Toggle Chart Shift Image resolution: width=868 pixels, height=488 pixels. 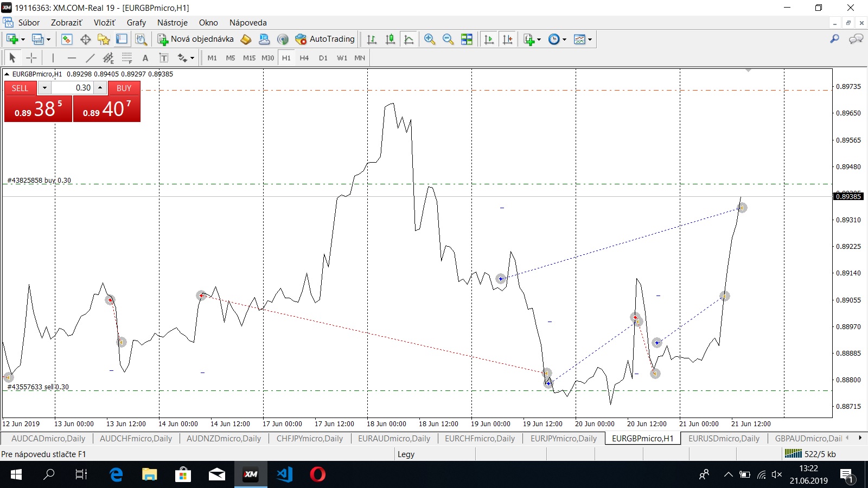tap(507, 39)
